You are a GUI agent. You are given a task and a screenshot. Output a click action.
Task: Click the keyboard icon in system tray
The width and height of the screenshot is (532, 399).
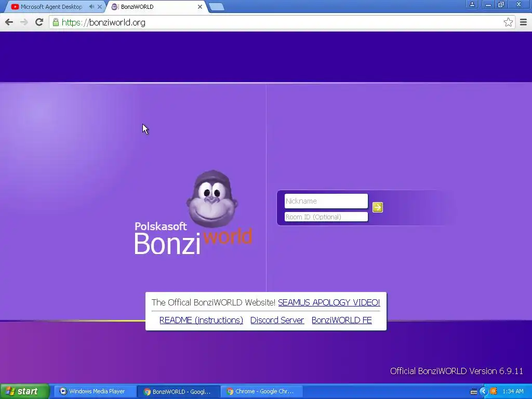point(474,392)
